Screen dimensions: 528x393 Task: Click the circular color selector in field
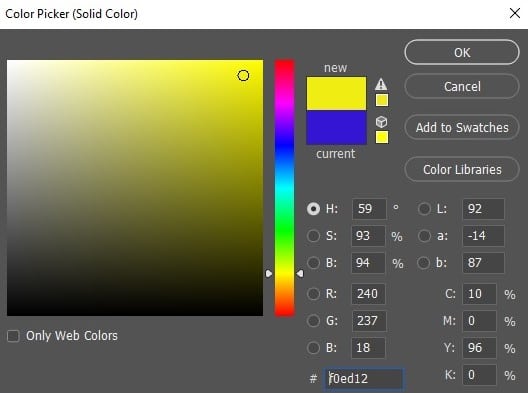pyautogui.click(x=243, y=75)
